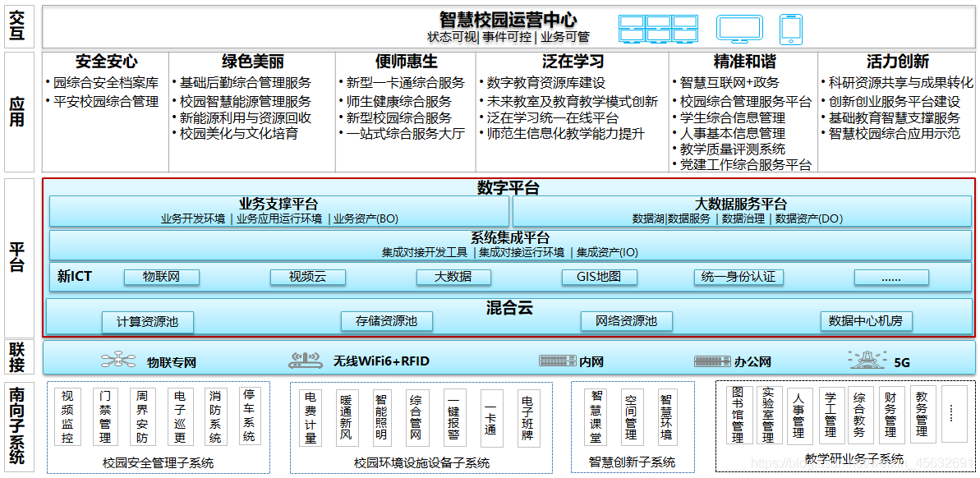Select the 物联网 box in 新ICT row

162,277
